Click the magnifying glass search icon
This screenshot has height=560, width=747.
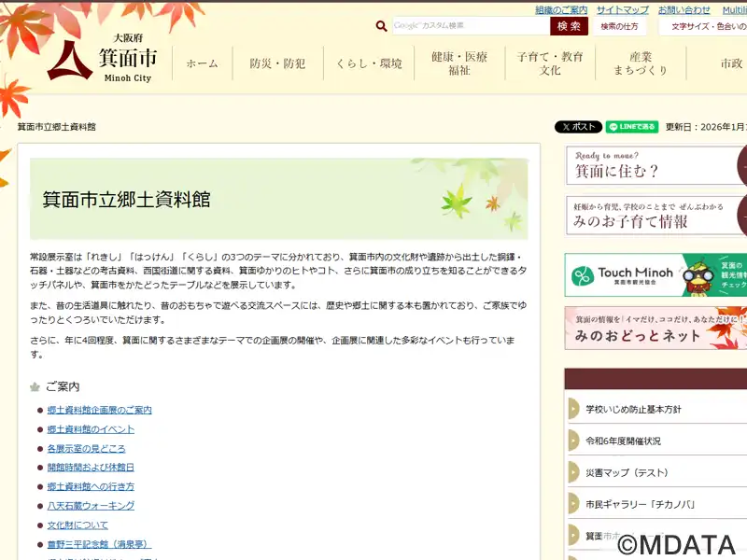pos(381,26)
